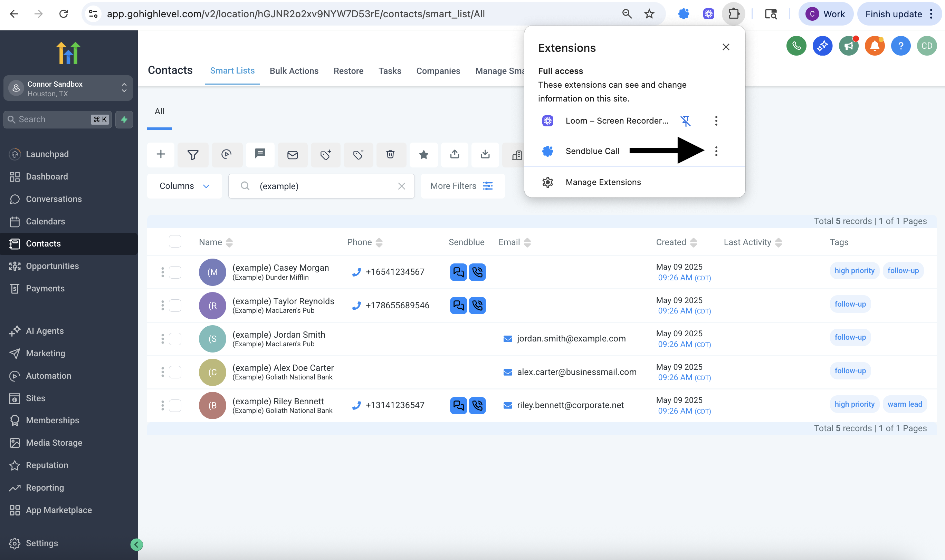This screenshot has height=560, width=945.
Task: Click the green lightning quick actions icon
Action: point(124,119)
